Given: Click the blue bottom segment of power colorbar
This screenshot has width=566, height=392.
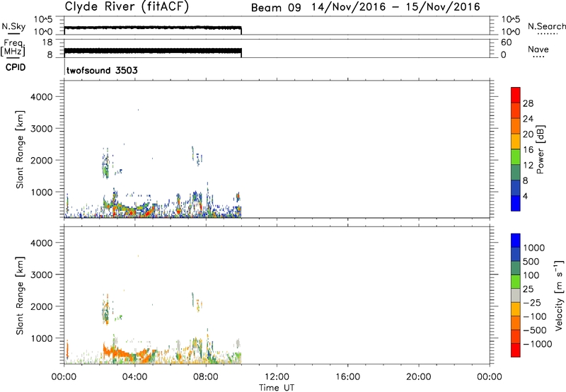Looking at the screenshot, I should tap(516, 203).
